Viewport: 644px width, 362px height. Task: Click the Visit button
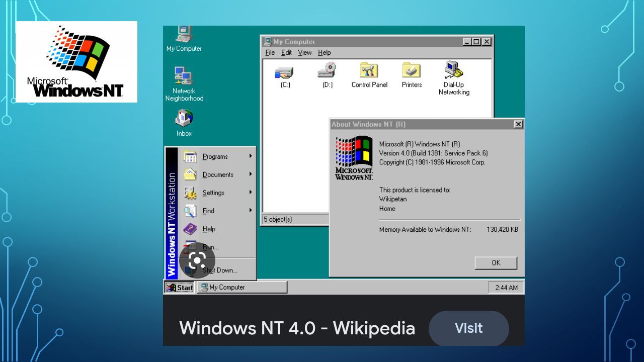(469, 328)
